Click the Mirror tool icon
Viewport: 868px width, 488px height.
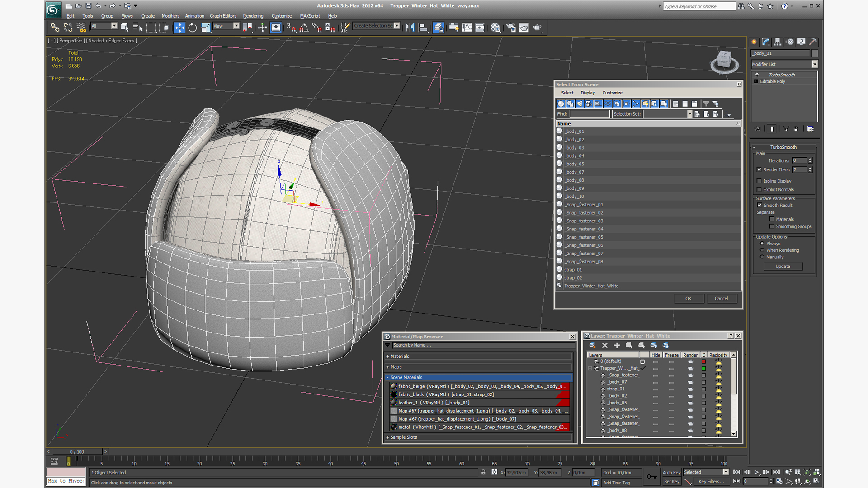(410, 28)
